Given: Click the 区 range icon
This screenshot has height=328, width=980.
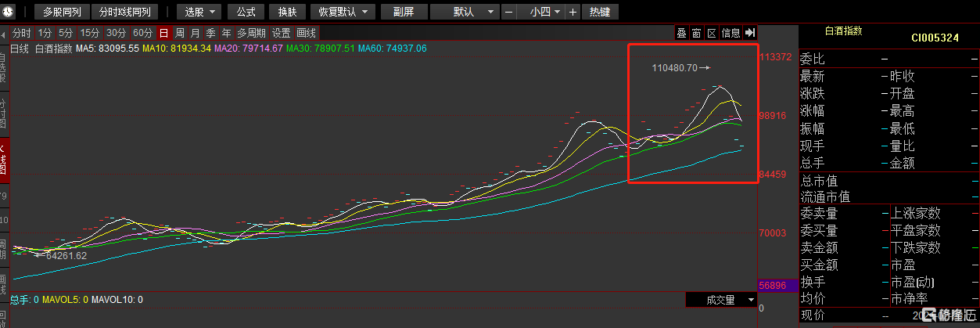Looking at the screenshot, I should pos(711,33).
